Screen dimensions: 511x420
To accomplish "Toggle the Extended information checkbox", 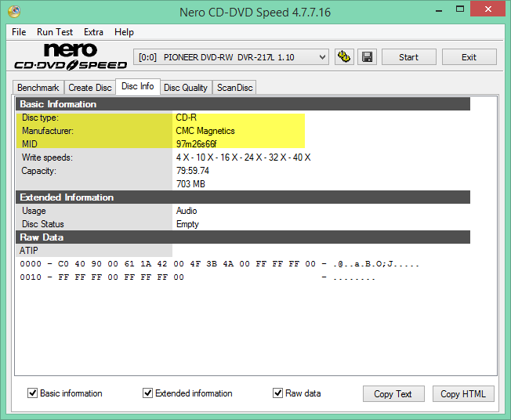I will point(147,393).
